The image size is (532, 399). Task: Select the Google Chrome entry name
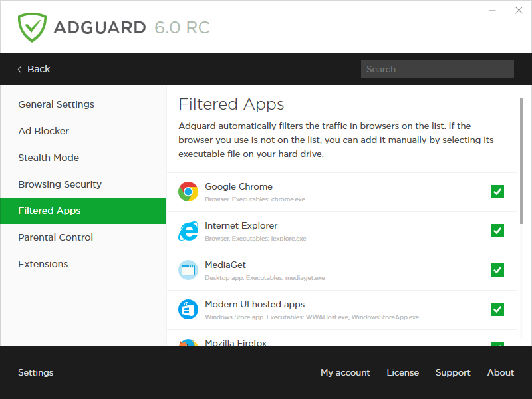(239, 187)
